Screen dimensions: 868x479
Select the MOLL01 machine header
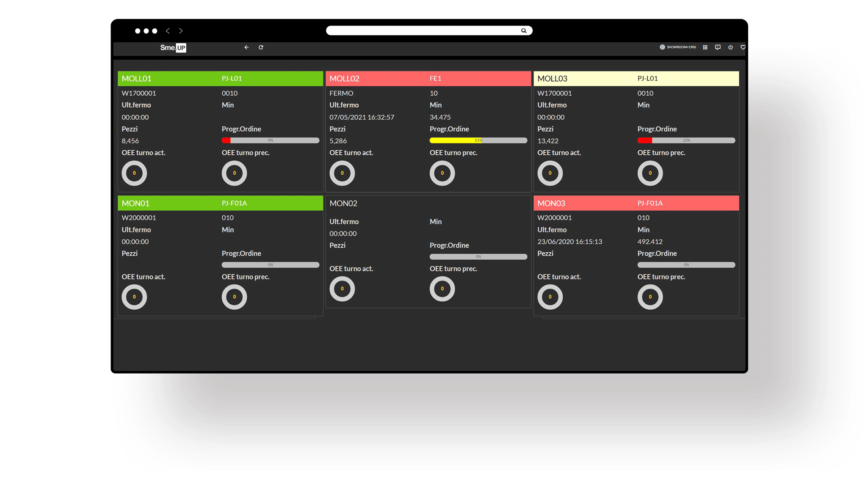click(x=220, y=79)
